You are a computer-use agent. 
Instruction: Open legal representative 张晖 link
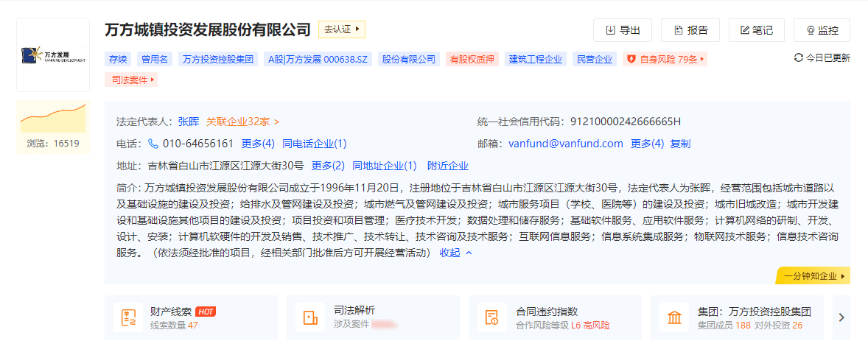pos(189,122)
